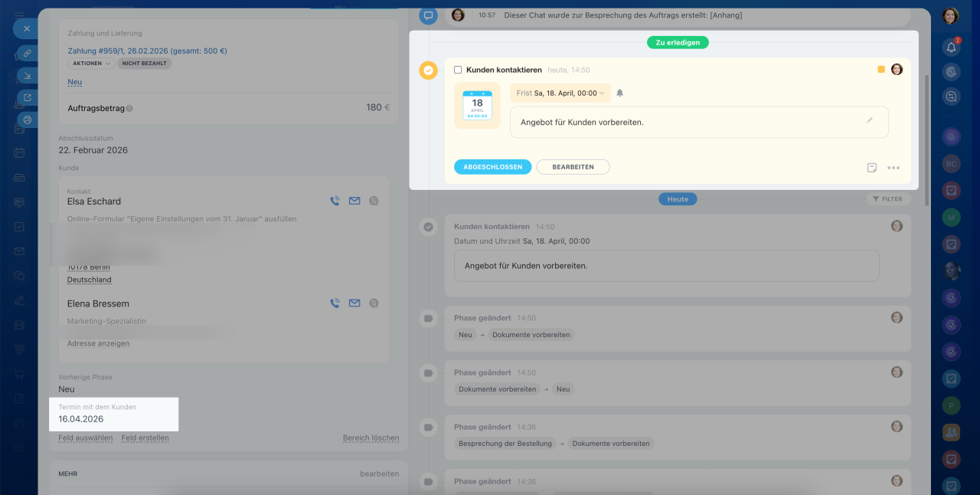
Task: Open the Frist Sa, 18. April deadline dropdown
Action: [560, 93]
